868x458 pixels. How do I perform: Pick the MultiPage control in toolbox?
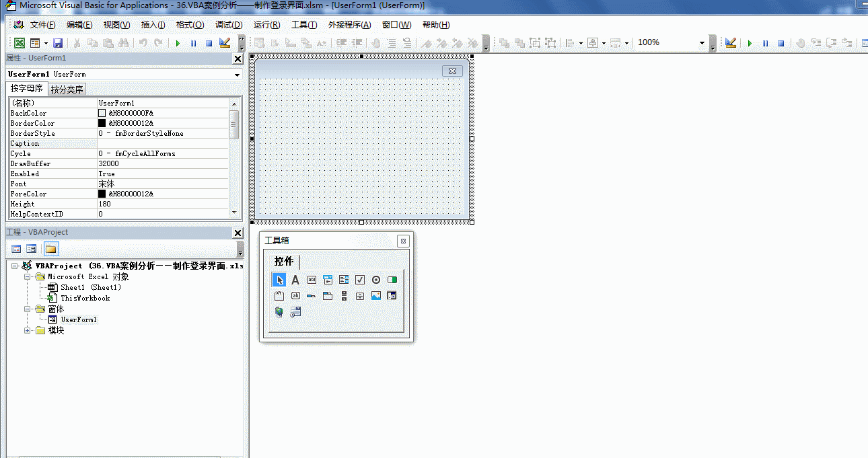[328, 296]
